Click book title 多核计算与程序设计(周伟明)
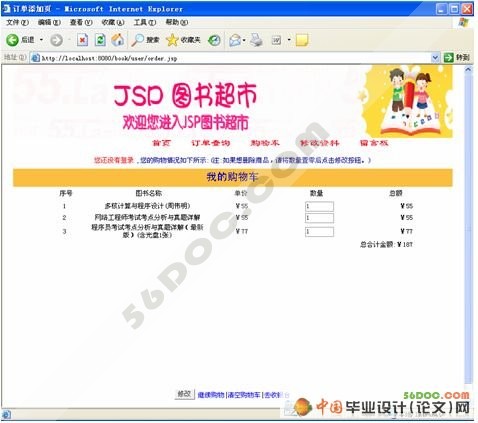 (x=147, y=206)
